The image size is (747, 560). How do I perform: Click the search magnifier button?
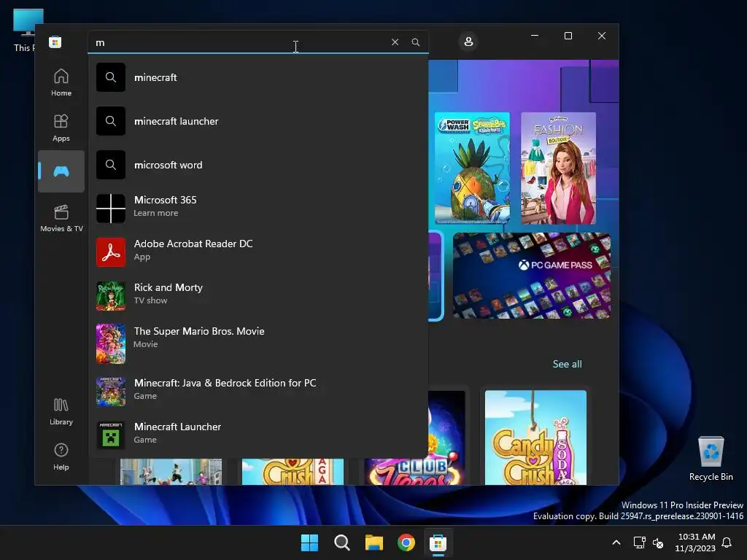point(415,42)
